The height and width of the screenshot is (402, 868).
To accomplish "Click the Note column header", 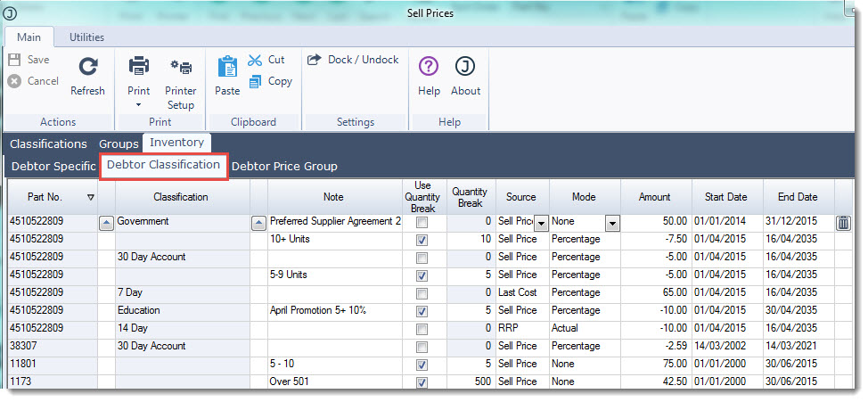I will [x=334, y=197].
